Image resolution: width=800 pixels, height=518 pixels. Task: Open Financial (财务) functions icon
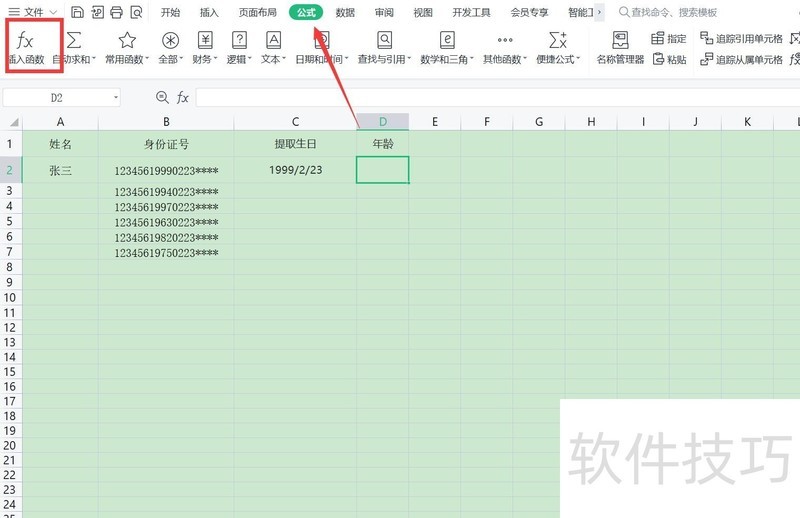pyautogui.click(x=205, y=40)
